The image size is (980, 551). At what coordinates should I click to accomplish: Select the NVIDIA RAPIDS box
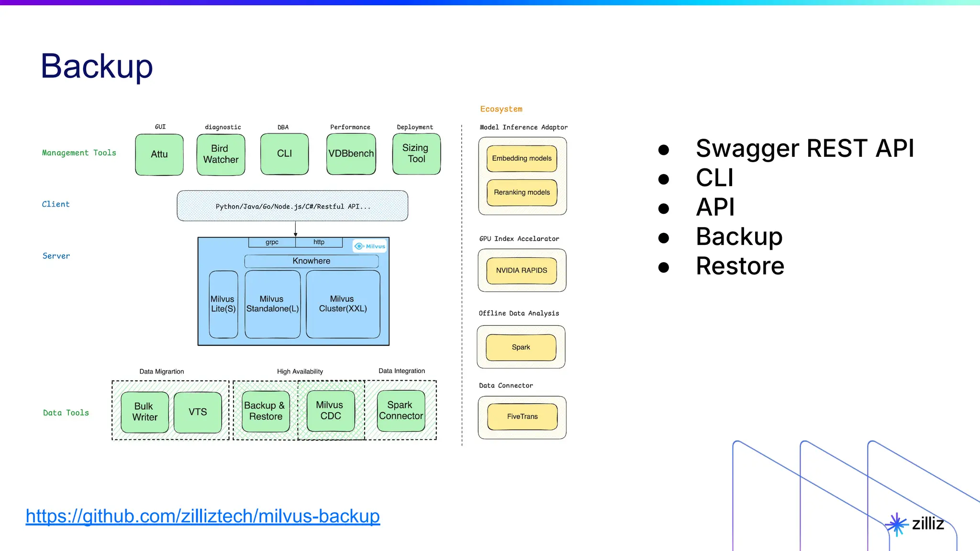[521, 271]
